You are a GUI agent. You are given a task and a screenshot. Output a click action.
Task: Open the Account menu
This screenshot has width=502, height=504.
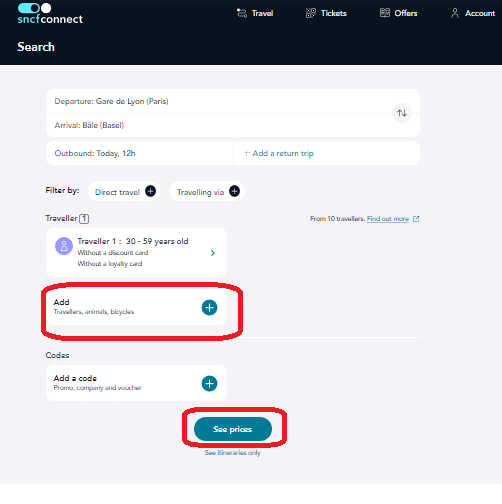473,13
